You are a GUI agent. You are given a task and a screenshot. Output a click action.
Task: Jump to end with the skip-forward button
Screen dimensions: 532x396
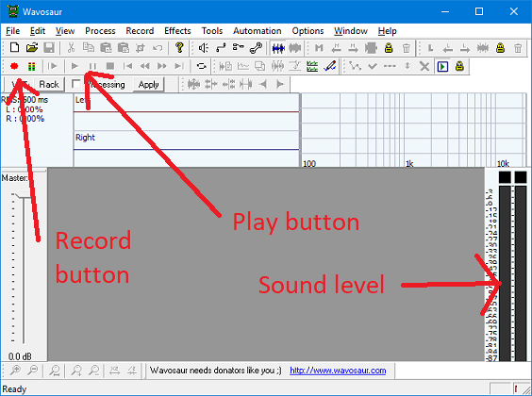179,66
